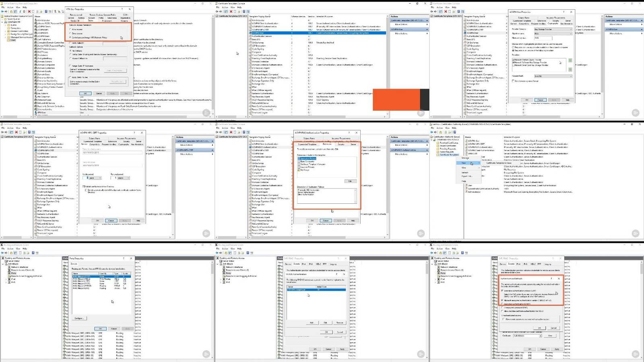Open Action menu in Active Directory Users and Computers
The image size is (644, 362).
[x=10, y=7]
